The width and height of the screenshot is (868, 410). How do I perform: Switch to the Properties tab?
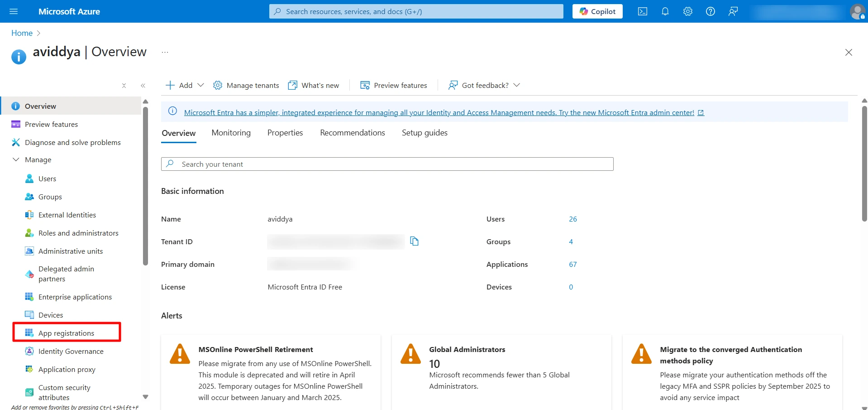(285, 133)
